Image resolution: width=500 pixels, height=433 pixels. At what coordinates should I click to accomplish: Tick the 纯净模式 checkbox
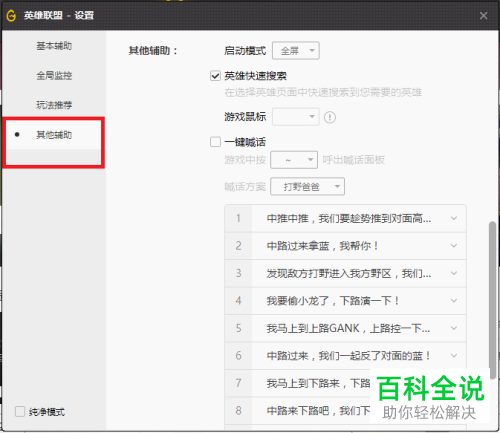[x=20, y=412]
